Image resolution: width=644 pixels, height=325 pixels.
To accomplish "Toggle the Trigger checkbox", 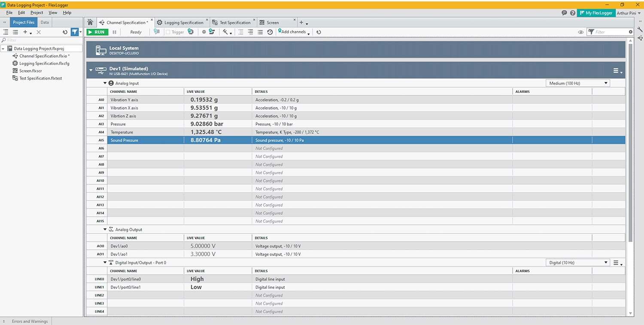I will point(168,32).
